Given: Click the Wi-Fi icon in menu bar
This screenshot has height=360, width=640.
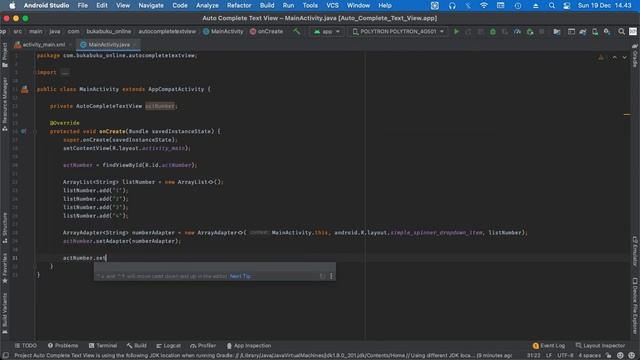Looking at the screenshot, I should pyautogui.click(x=484, y=5).
